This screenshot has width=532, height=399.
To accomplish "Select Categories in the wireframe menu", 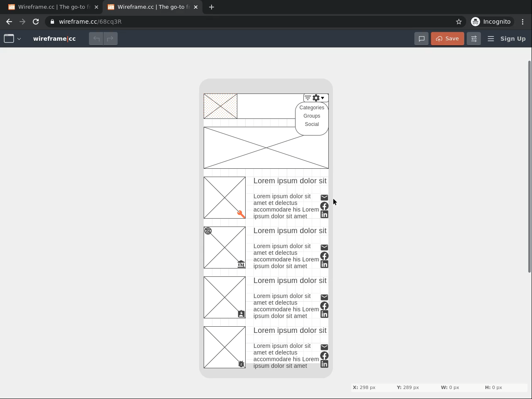I will click(x=312, y=108).
